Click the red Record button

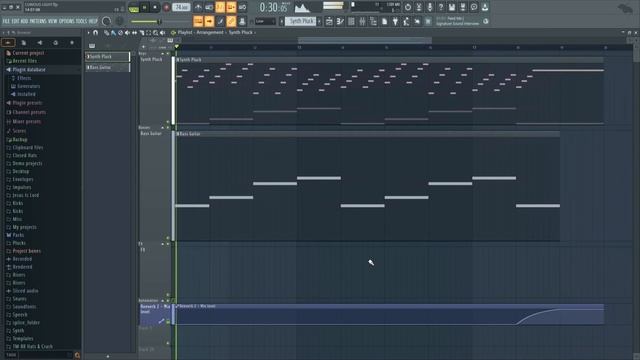[x=166, y=7]
